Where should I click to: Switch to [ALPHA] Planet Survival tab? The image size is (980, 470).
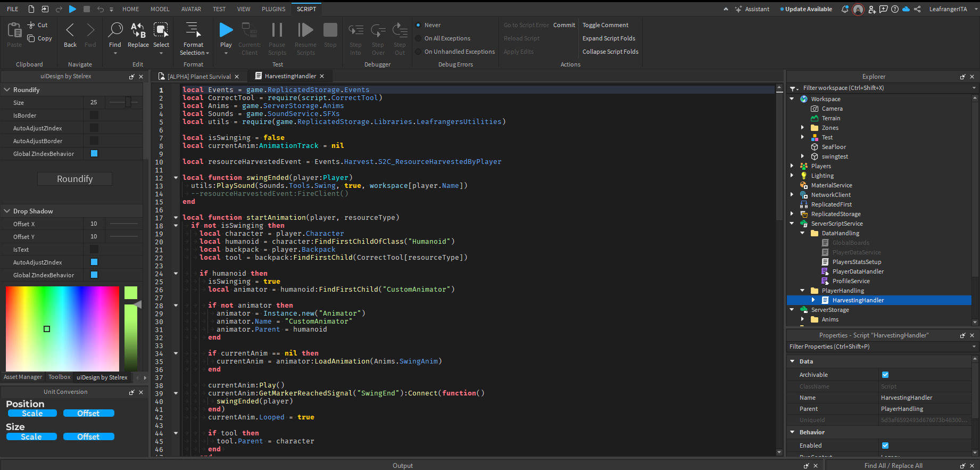coord(199,77)
